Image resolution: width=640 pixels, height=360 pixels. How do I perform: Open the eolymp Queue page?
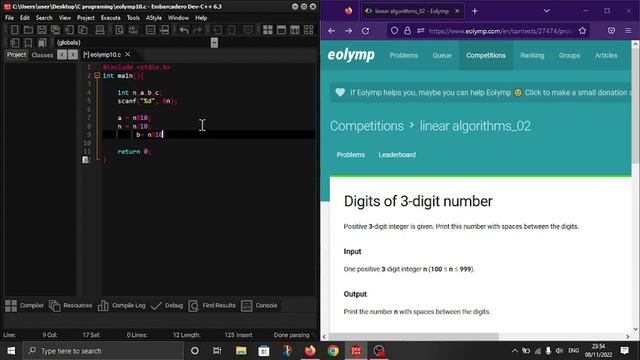pyautogui.click(x=442, y=55)
